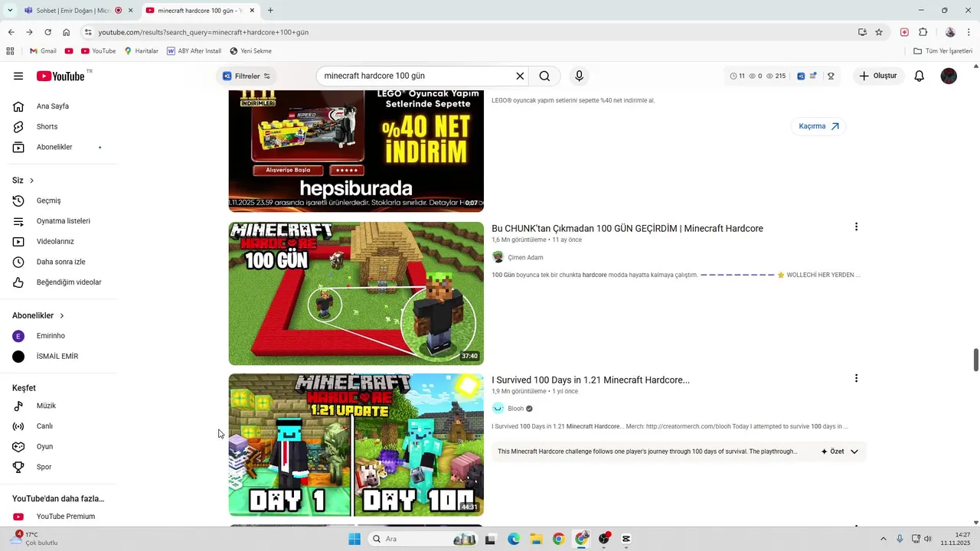Open the notifications bell
The height and width of the screenshot is (551, 980).
pyautogui.click(x=920, y=76)
